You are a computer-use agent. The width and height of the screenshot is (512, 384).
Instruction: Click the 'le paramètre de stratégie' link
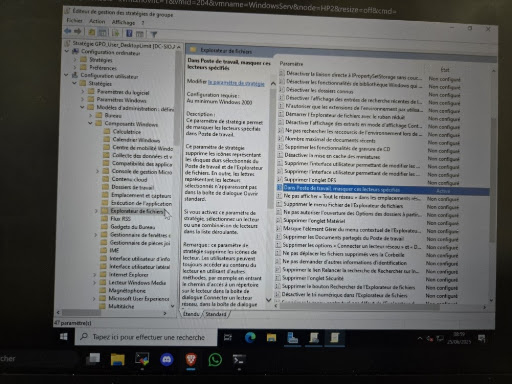[x=236, y=83]
